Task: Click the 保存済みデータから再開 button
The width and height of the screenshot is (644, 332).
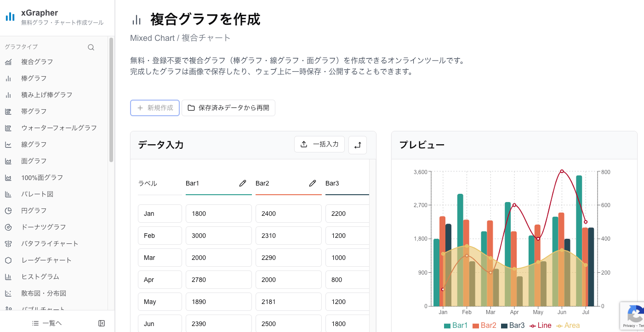Action: pos(228,108)
